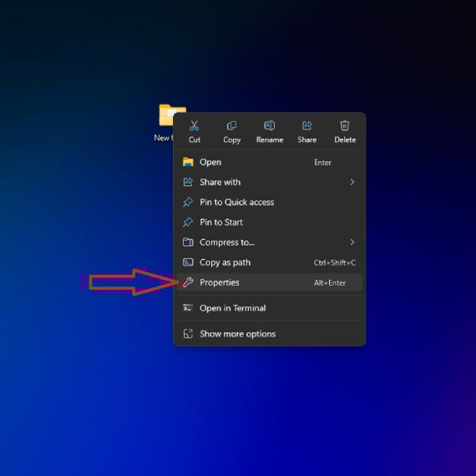The width and height of the screenshot is (476, 476).
Task: Click the Share with icon
Action: pos(188,182)
